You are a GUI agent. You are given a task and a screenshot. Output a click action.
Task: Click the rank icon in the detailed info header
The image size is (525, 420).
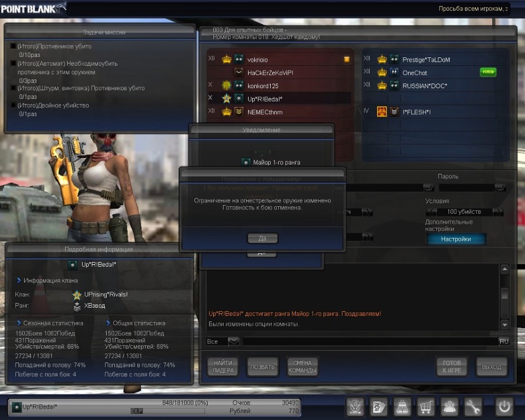[x=73, y=265]
